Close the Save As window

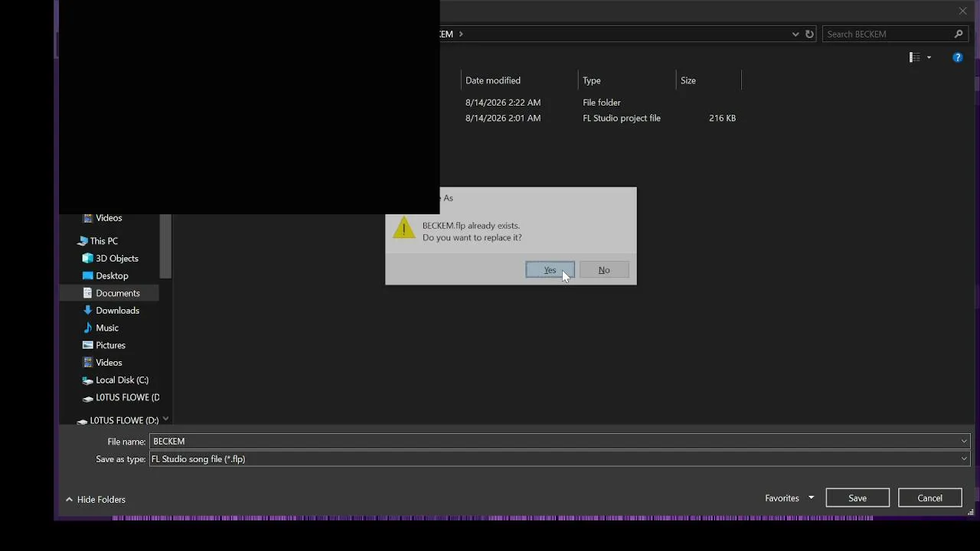click(962, 11)
